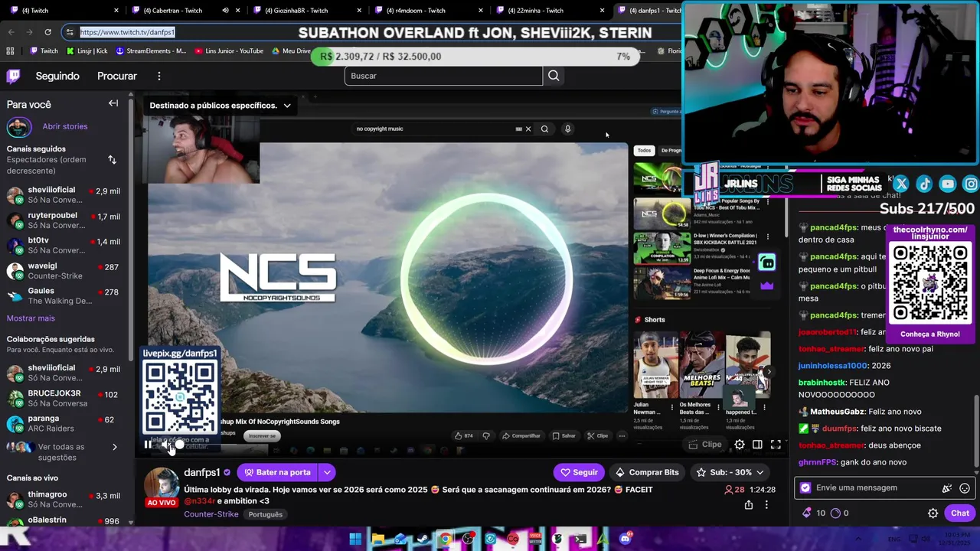
Task: Select the browser address bar URL
Action: pos(127,32)
